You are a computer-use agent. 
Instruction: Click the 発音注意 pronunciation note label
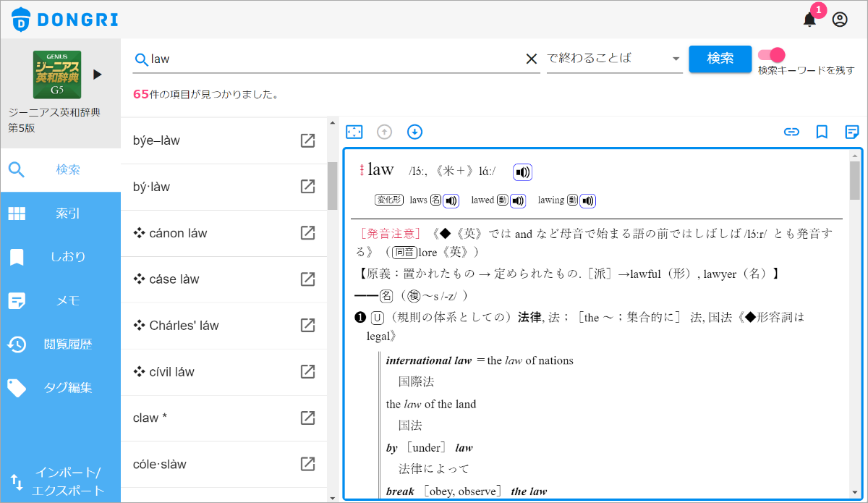pyautogui.click(x=390, y=233)
